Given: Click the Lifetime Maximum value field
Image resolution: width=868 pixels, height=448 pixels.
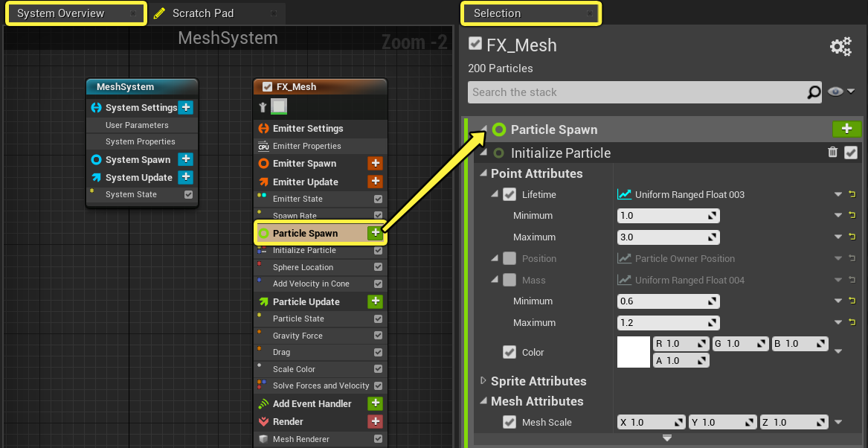Looking at the screenshot, I should point(668,237).
